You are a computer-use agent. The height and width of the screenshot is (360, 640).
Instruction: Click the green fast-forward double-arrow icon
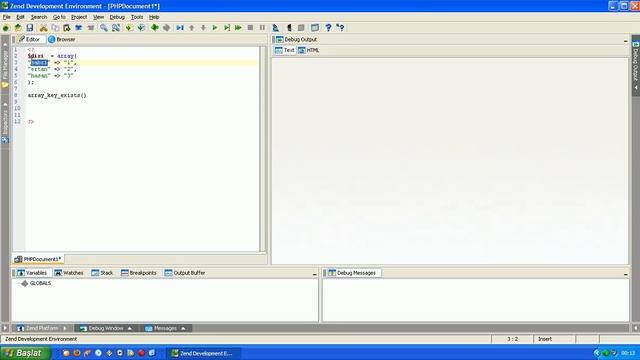pyautogui.click(x=238, y=28)
